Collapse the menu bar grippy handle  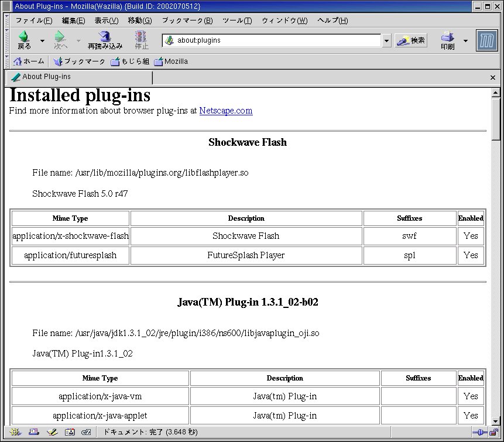[7, 20]
